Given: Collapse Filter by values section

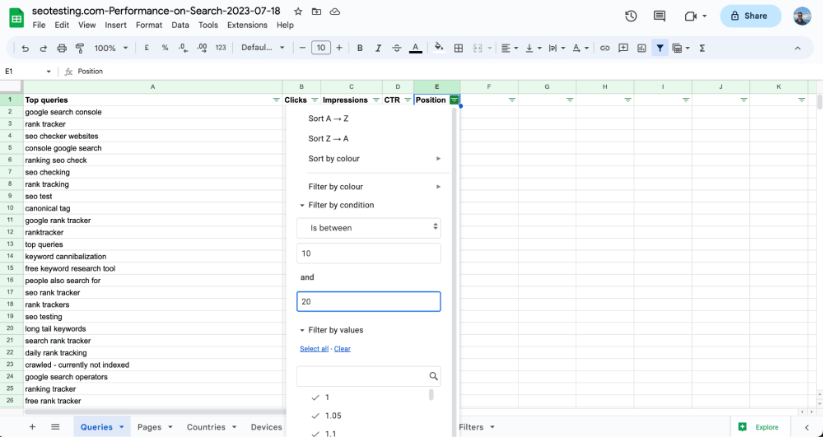Looking at the screenshot, I should pos(302,331).
